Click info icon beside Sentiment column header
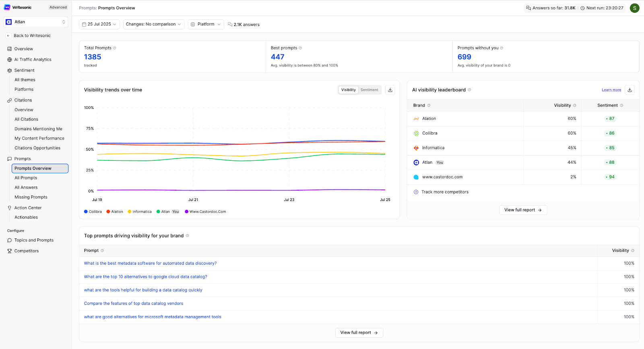 pyautogui.click(x=621, y=105)
